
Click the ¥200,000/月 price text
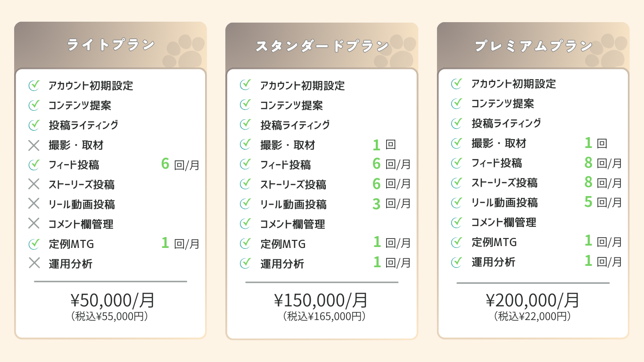coord(533,300)
